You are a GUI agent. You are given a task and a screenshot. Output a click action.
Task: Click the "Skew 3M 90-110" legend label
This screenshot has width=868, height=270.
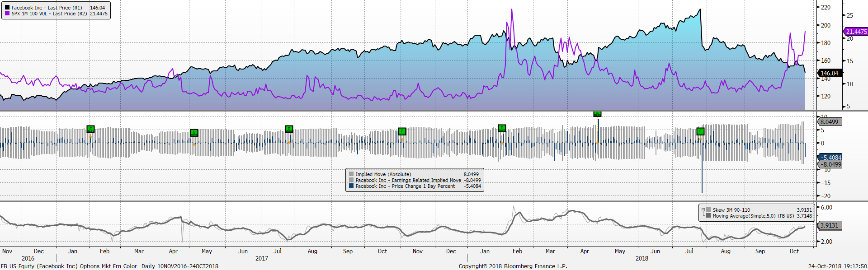[x=731, y=210]
